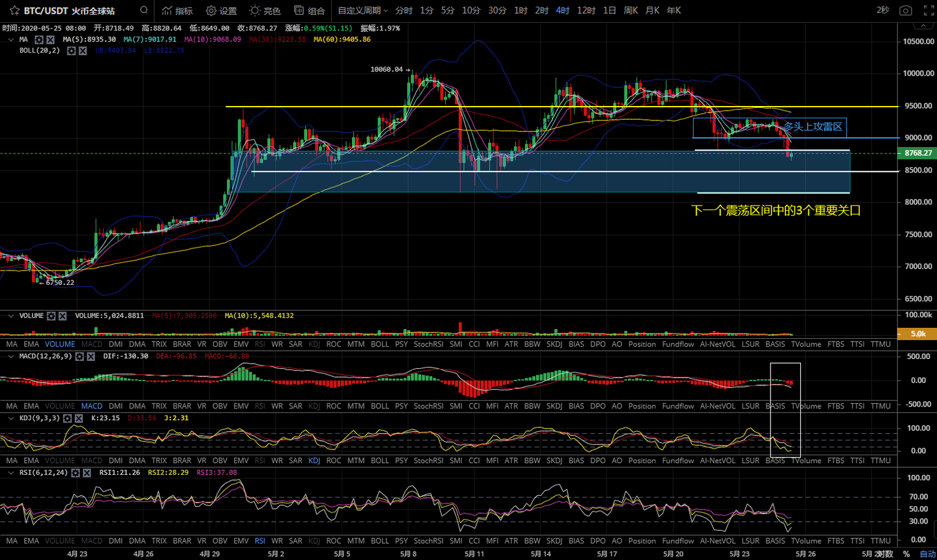The height and width of the screenshot is (560, 937).
Task: Select 12时 period
Action: pyautogui.click(x=586, y=10)
